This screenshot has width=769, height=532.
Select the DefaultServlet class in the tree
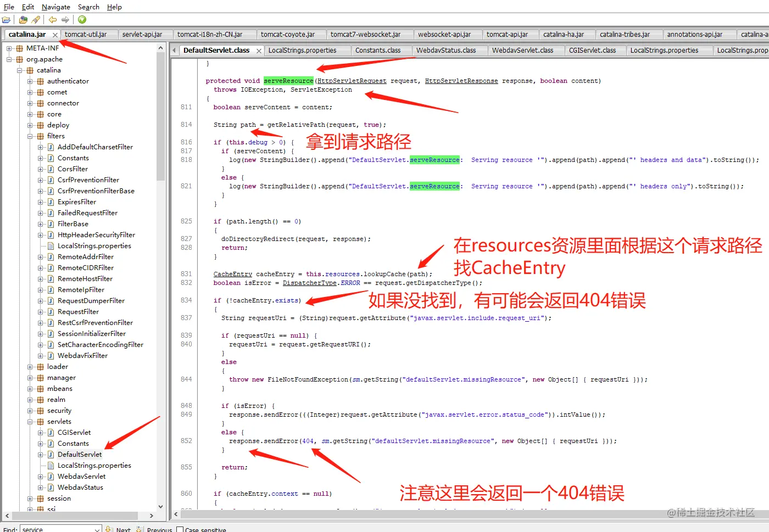point(79,454)
